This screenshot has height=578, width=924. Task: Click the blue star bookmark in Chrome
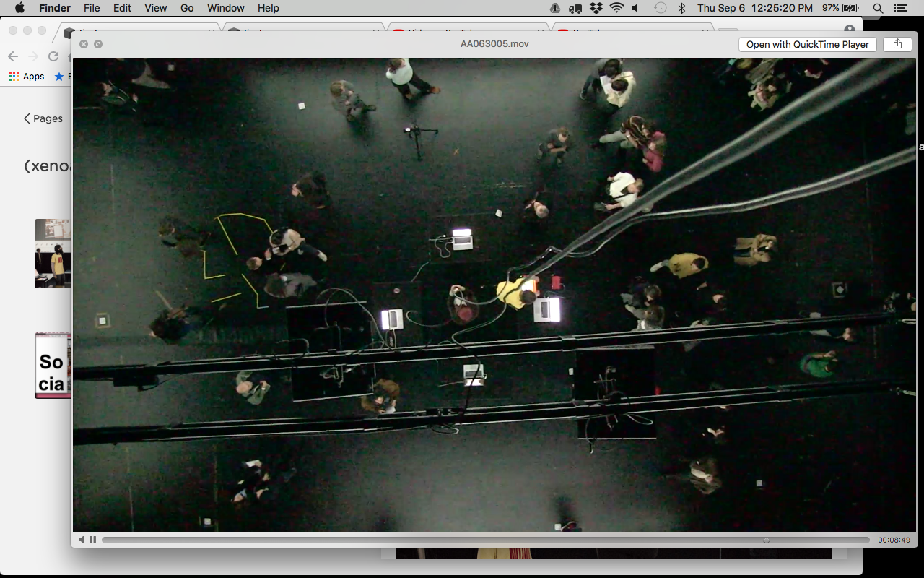point(59,77)
